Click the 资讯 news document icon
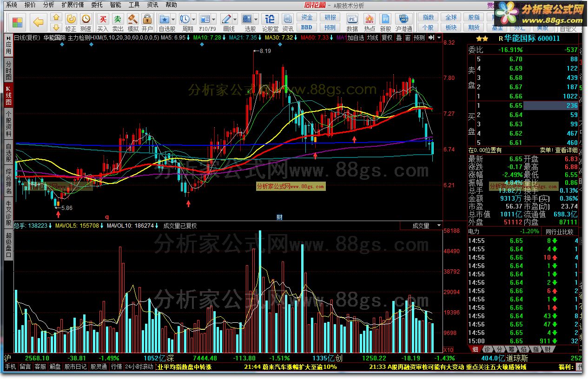Viewport: 588px width, 379px height. (x=288, y=19)
